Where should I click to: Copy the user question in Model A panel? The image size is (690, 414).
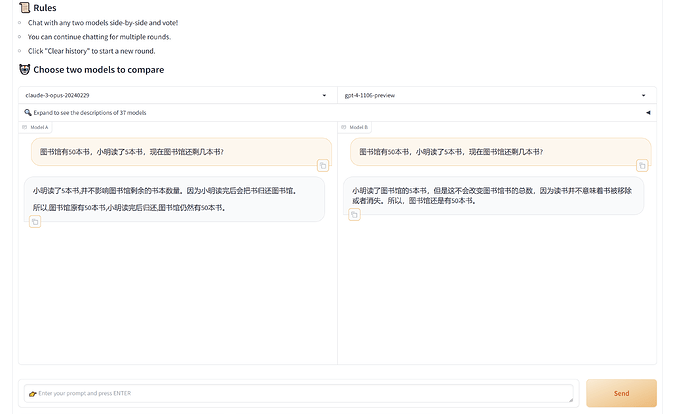click(323, 166)
